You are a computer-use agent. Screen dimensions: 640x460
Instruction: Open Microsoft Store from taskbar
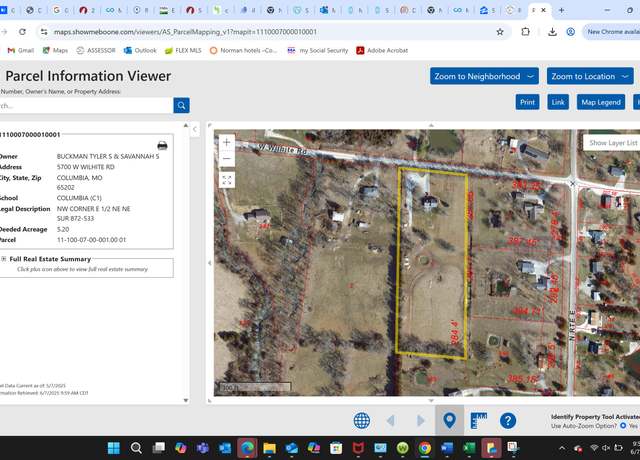click(336, 448)
